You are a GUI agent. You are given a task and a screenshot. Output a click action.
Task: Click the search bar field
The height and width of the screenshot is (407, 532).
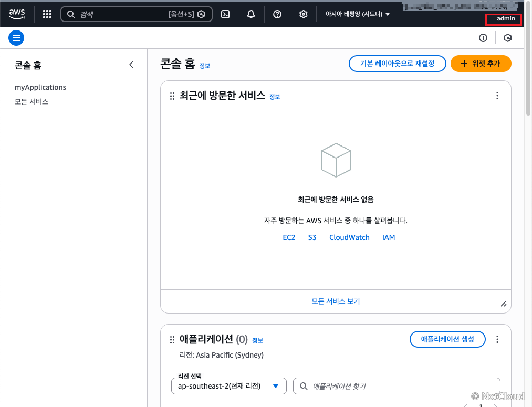pyautogui.click(x=137, y=14)
